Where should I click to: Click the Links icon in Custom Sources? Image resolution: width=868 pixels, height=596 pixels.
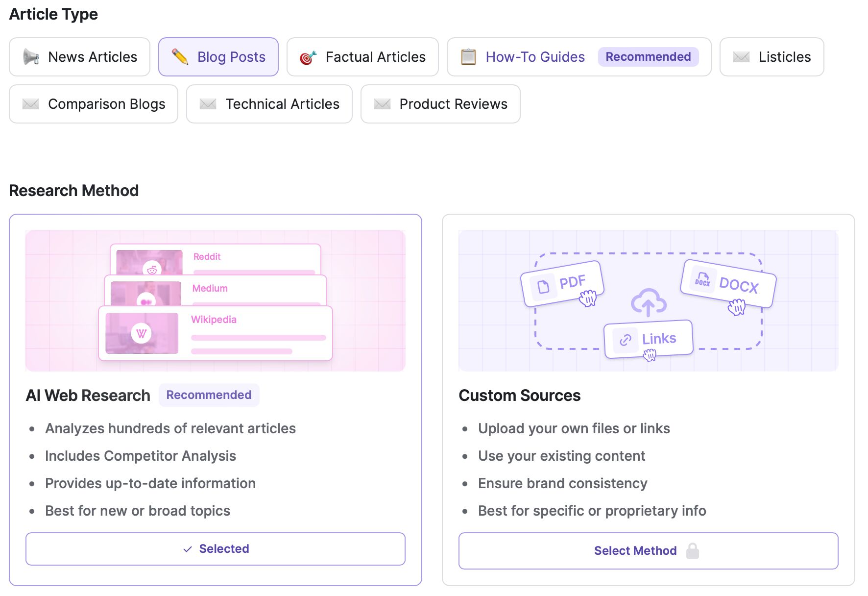625,338
